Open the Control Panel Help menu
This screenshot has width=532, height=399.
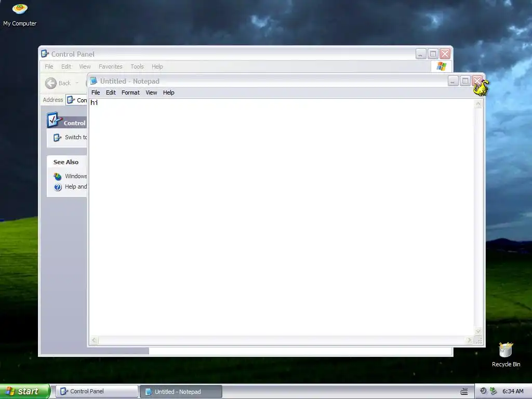click(x=157, y=66)
